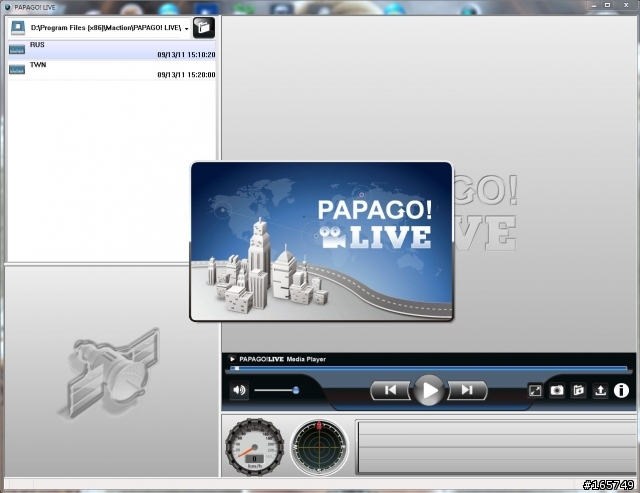The image size is (640, 493).
Task: Select the RUS recording entry
Action: tap(112, 50)
